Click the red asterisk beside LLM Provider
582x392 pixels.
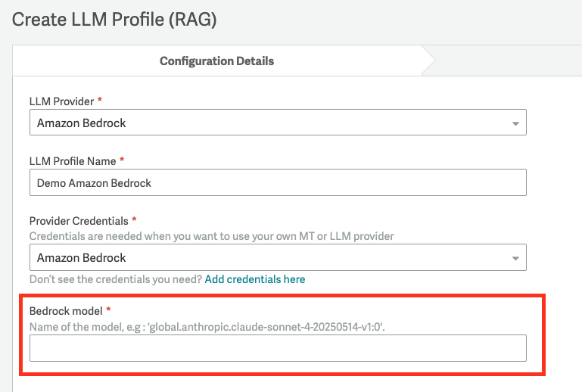pyautogui.click(x=99, y=101)
